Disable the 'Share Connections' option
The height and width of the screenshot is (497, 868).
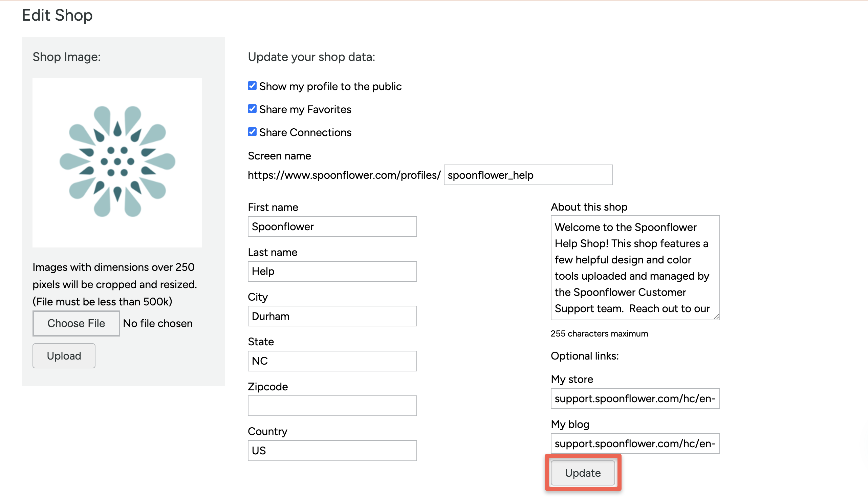(x=252, y=132)
